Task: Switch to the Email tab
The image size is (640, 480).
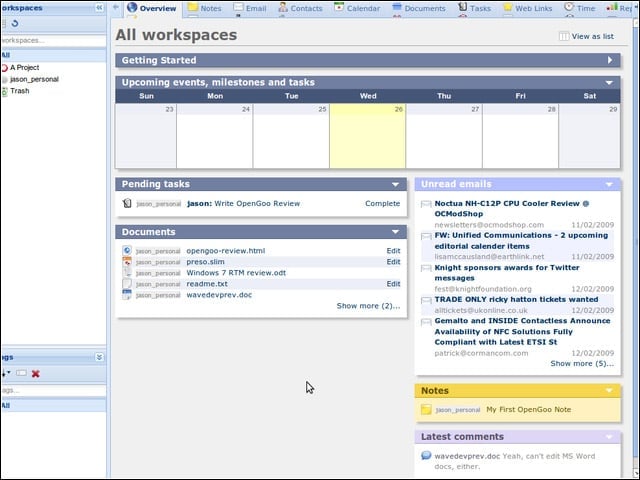Action: tap(249, 8)
